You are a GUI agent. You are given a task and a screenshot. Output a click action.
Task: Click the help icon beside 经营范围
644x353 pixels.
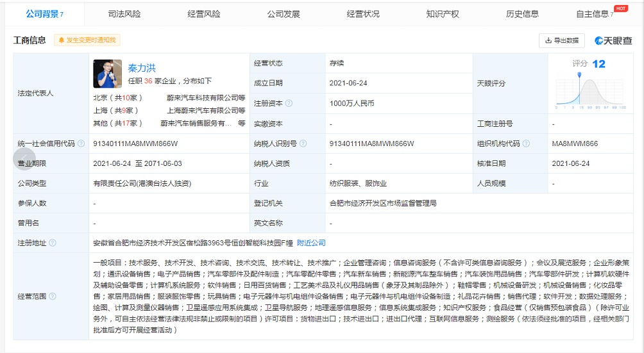coord(53,297)
